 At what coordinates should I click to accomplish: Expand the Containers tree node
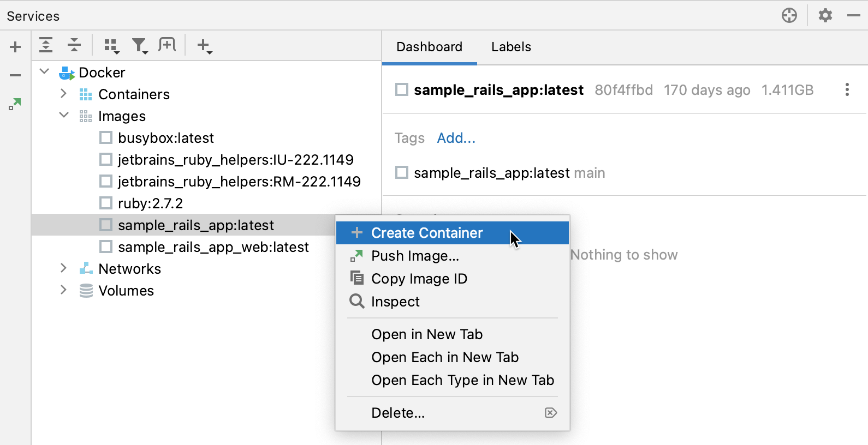point(64,94)
